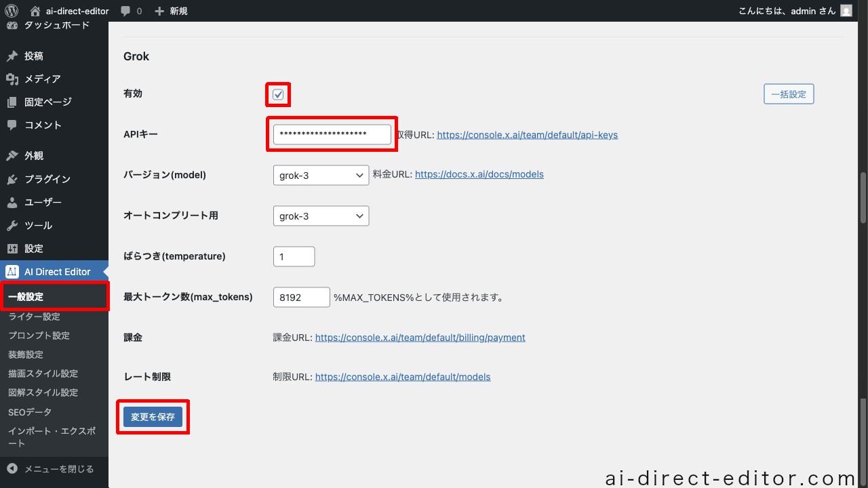Open the billing/payment URL link
Screen dimensions: 868x488
(x=420, y=338)
